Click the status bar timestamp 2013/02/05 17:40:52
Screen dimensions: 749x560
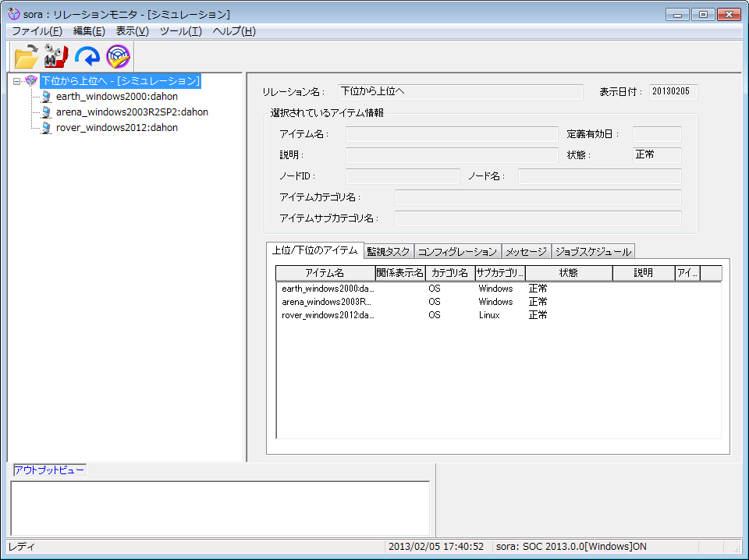pyautogui.click(x=436, y=547)
